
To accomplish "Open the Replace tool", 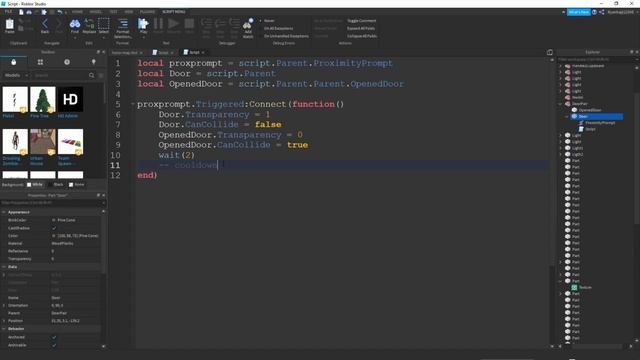I will click(89, 25).
